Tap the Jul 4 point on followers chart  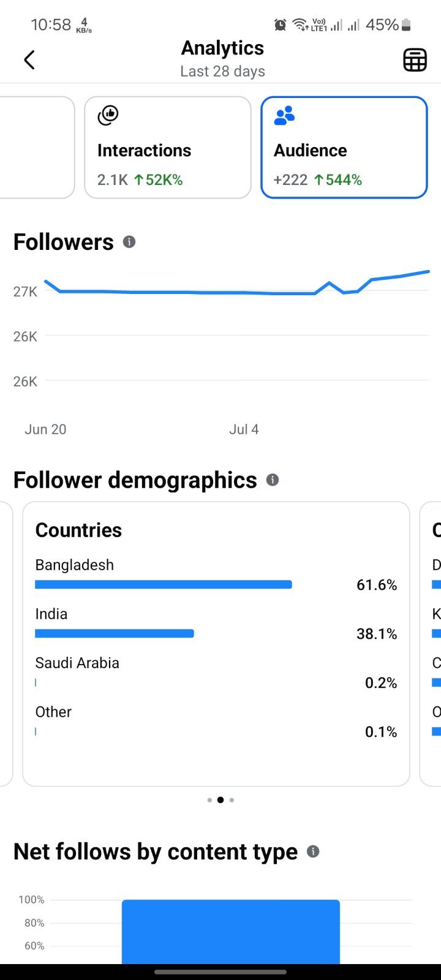(244, 293)
